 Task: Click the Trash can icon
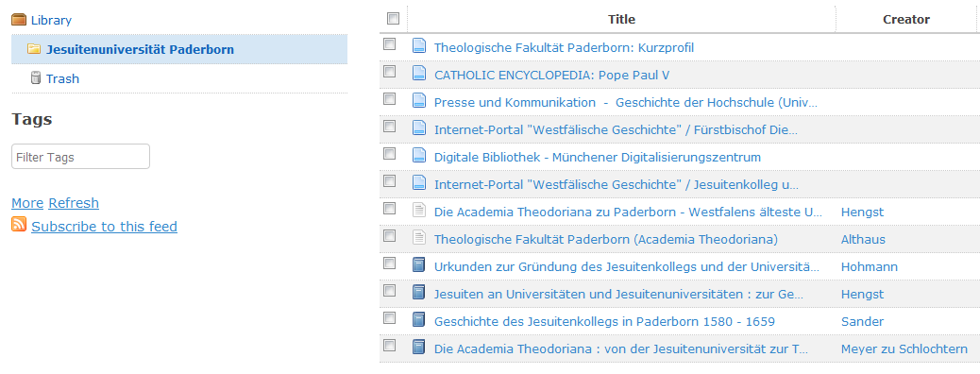pos(36,78)
